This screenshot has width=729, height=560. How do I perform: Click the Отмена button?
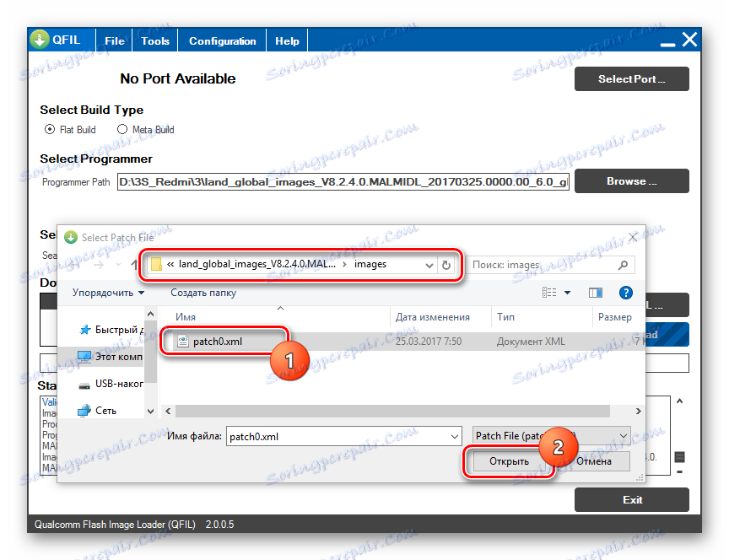(594, 461)
